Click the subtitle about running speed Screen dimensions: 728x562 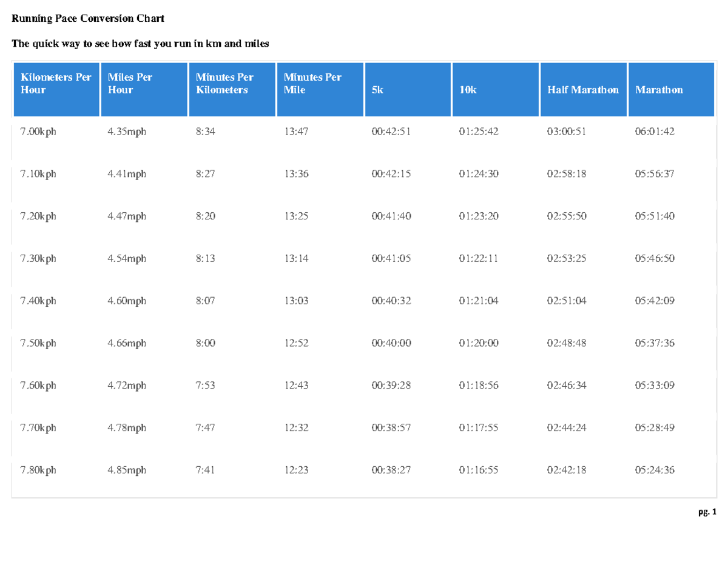140,43
